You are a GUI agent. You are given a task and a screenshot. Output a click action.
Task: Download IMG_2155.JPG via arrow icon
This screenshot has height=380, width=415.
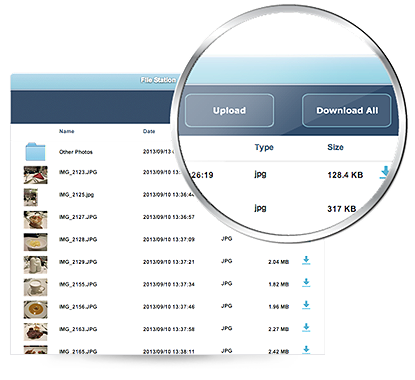[306, 283]
